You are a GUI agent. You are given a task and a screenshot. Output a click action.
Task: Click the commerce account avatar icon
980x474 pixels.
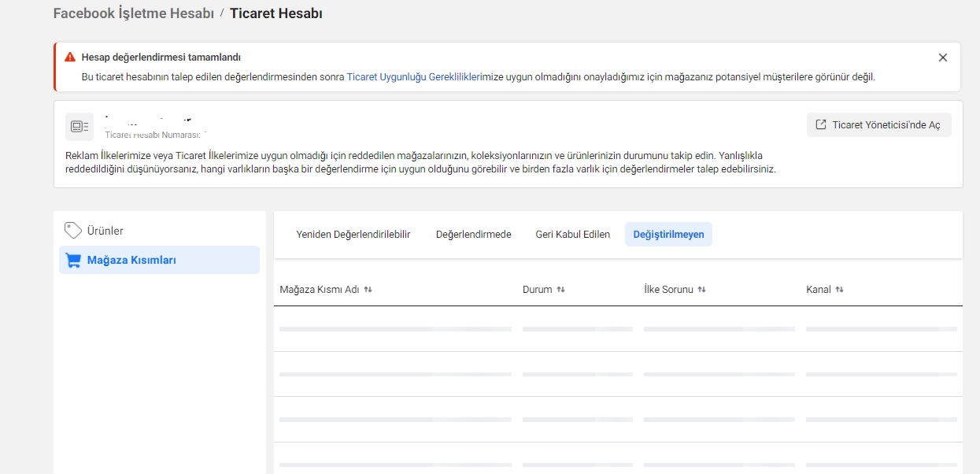[x=80, y=126]
